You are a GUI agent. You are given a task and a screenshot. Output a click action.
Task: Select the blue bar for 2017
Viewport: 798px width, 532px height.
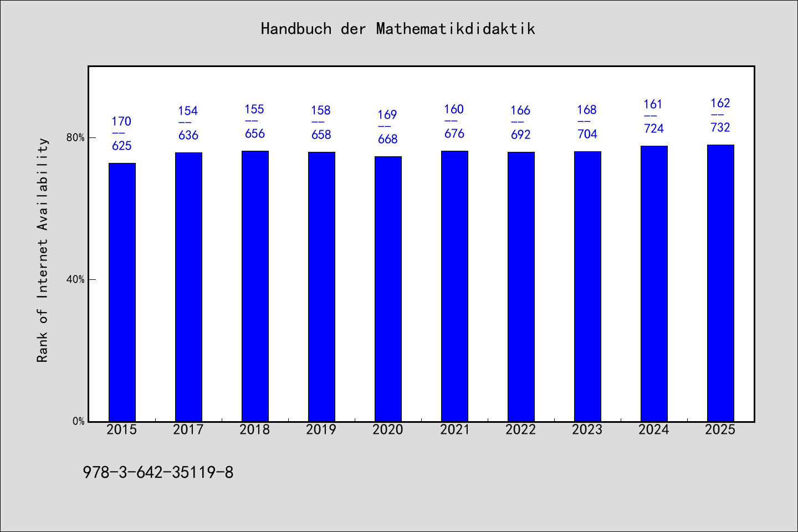click(188, 287)
